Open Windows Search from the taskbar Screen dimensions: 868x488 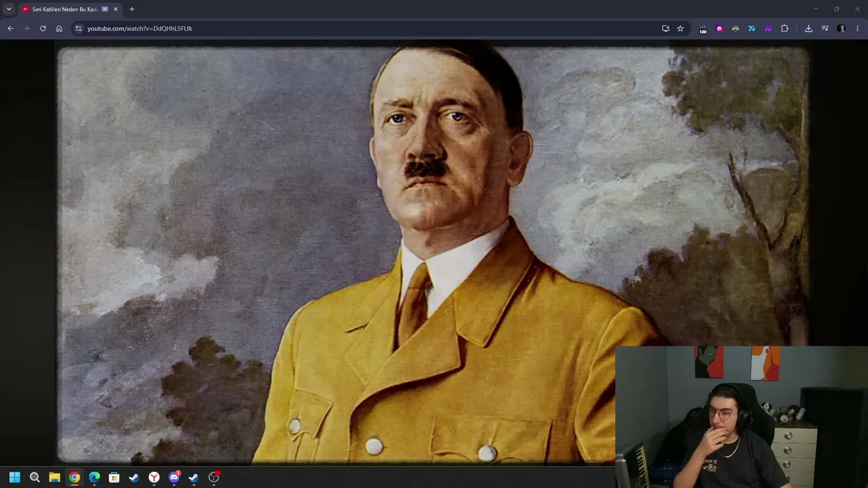point(35,477)
